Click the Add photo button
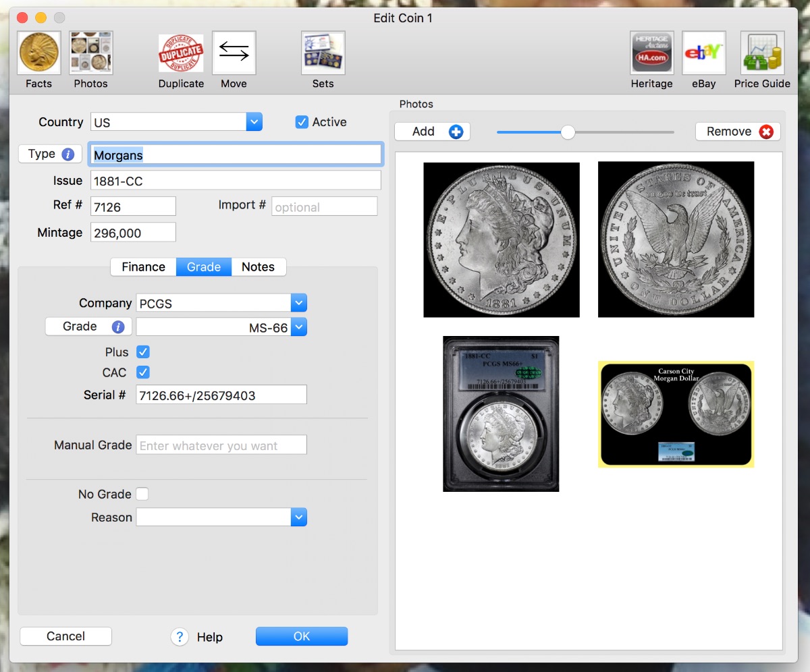810x672 pixels. tap(432, 132)
